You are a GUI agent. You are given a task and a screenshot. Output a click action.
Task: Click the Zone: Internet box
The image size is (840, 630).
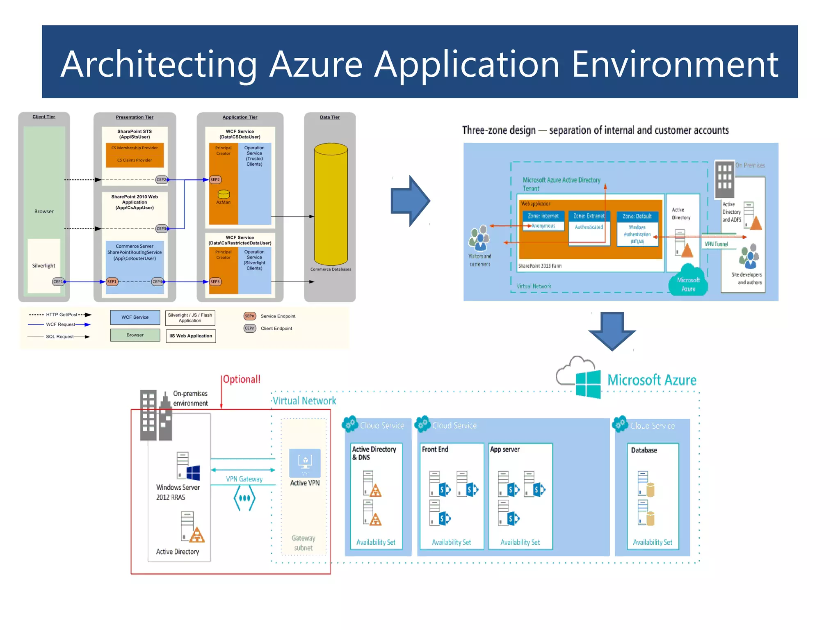[543, 221]
